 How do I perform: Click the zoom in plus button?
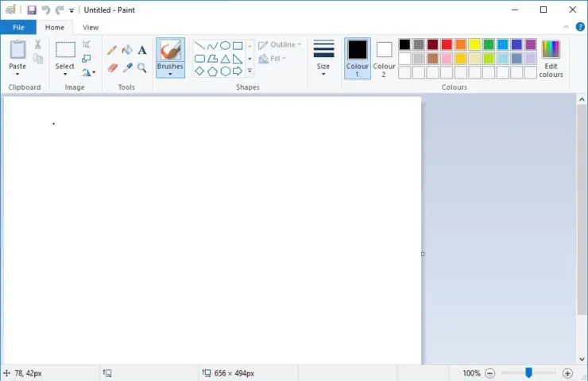(567, 373)
